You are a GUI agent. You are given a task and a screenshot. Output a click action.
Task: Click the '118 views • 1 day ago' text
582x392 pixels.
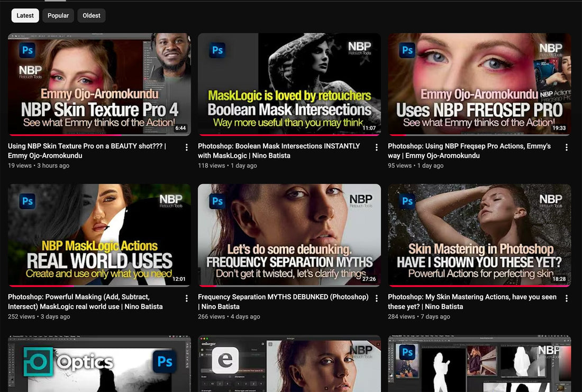(227, 166)
